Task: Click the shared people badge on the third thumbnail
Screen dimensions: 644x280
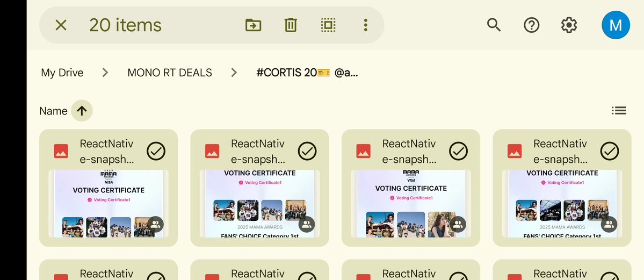Action: [458, 225]
